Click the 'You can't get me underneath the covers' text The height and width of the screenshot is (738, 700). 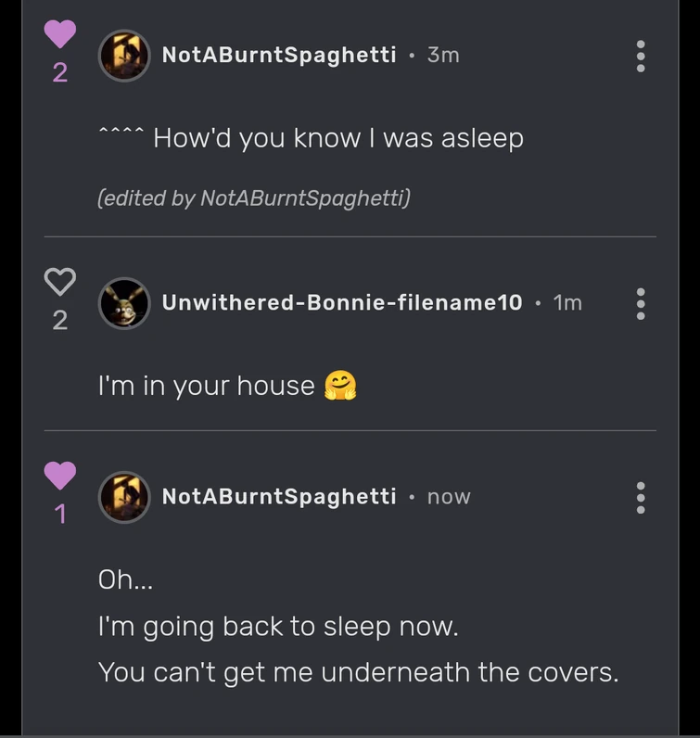click(357, 672)
